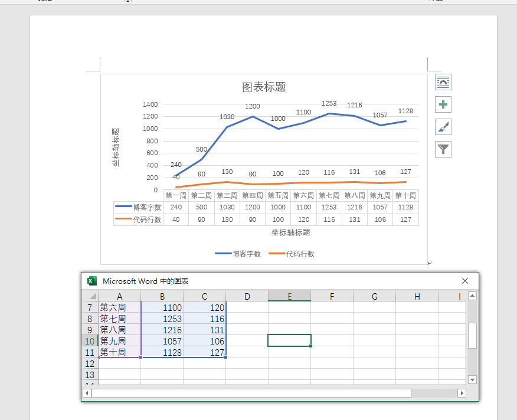Click cell containing 第九周

tap(119, 341)
